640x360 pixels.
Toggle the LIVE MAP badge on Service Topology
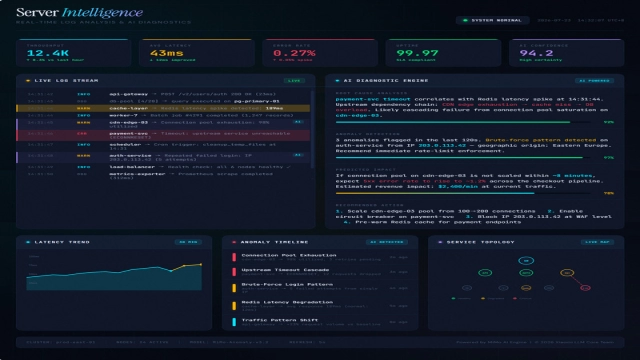tap(597, 242)
